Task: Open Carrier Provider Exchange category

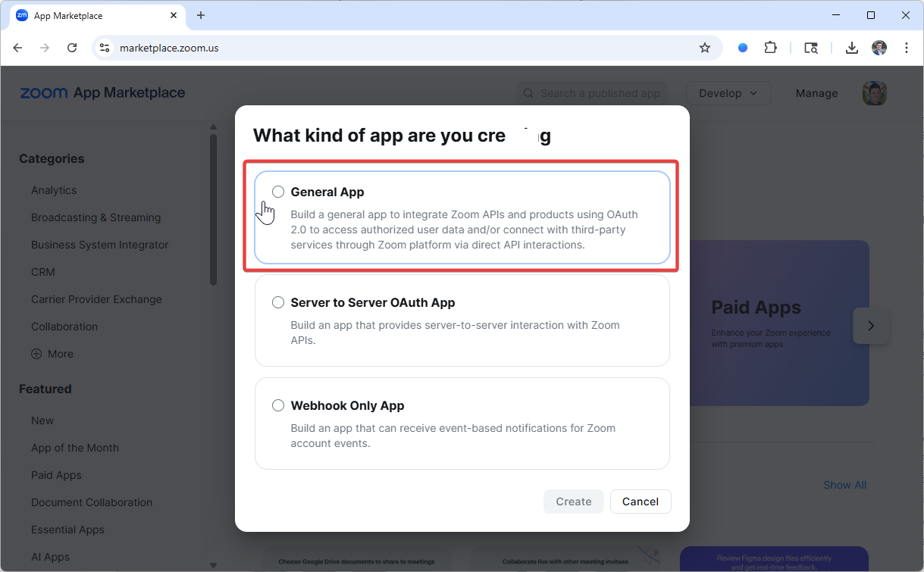Action: [96, 299]
